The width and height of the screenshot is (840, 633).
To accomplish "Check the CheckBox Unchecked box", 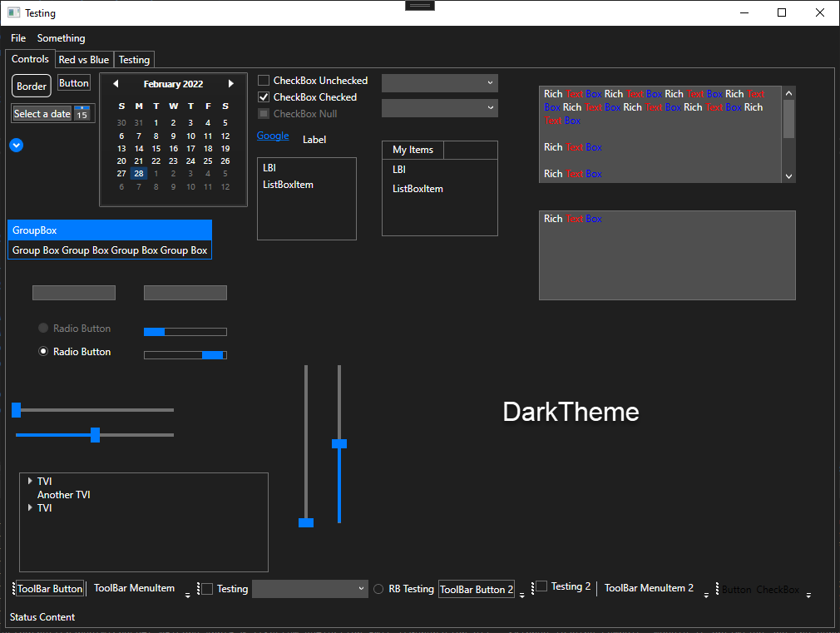I will coord(264,81).
